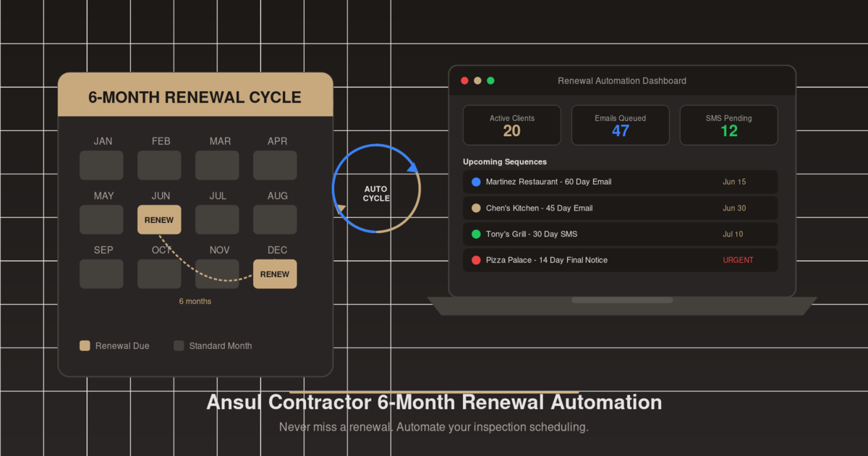Enable the MAR month tile

click(x=217, y=165)
